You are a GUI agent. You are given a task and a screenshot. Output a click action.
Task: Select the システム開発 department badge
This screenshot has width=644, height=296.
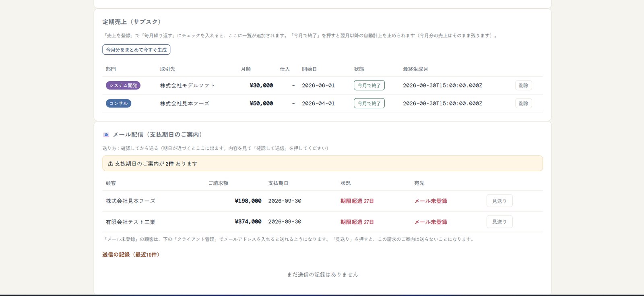coord(123,85)
